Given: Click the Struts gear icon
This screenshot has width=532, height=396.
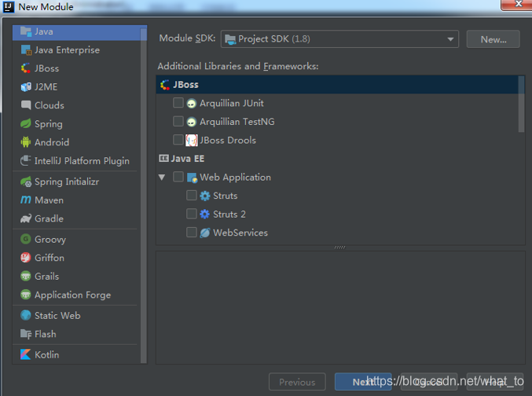Looking at the screenshot, I should 205,196.
